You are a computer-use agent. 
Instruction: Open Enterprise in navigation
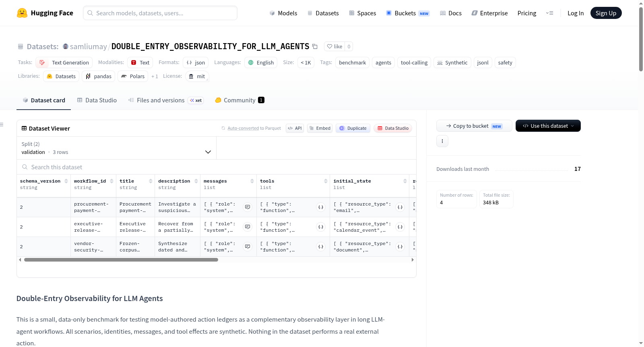click(489, 13)
